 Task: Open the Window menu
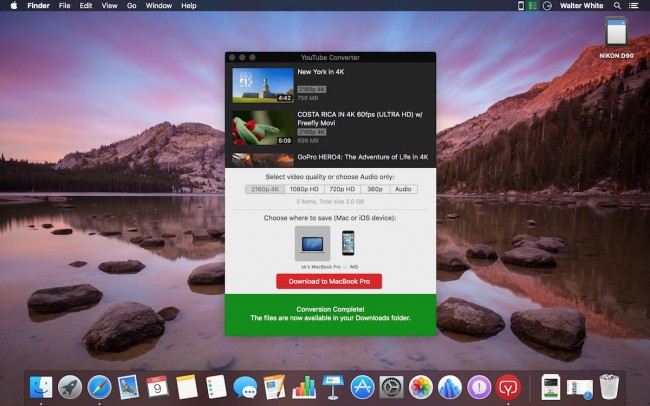point(159,5)
